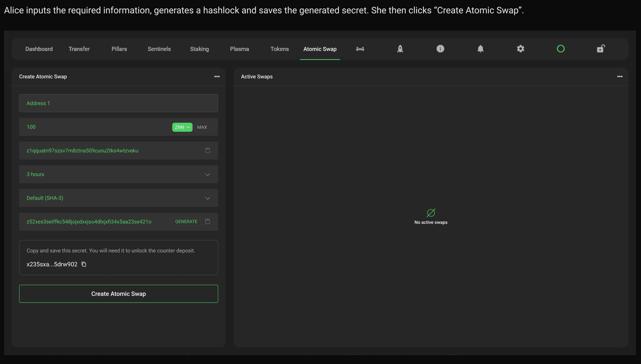
Task: Click the GENERATE hashlock button
Action: tap(186, 221)
